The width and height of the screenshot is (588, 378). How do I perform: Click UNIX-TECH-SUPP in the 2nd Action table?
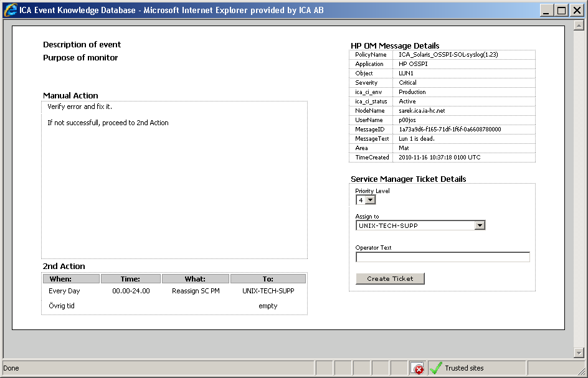tap(268, 291)
